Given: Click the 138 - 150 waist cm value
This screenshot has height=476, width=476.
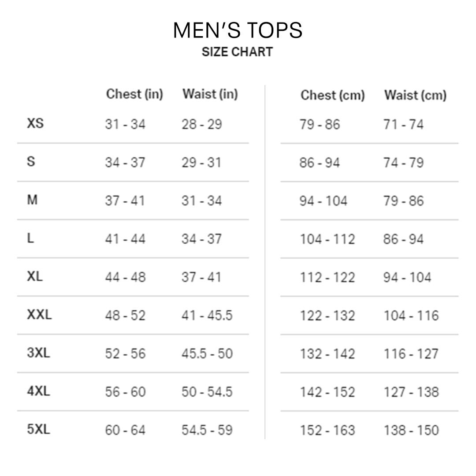Looking at the screenshot, I should point(411,431).
